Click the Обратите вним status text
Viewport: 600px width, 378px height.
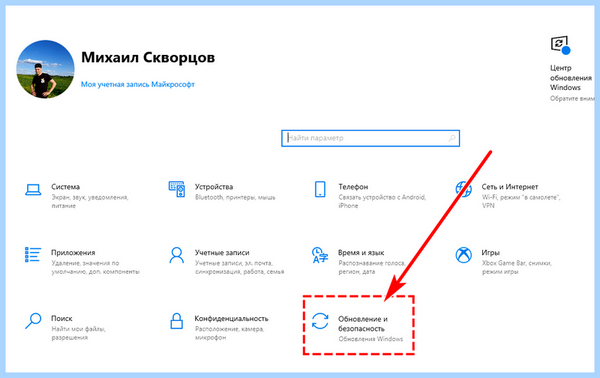click(x=572, y=98)
